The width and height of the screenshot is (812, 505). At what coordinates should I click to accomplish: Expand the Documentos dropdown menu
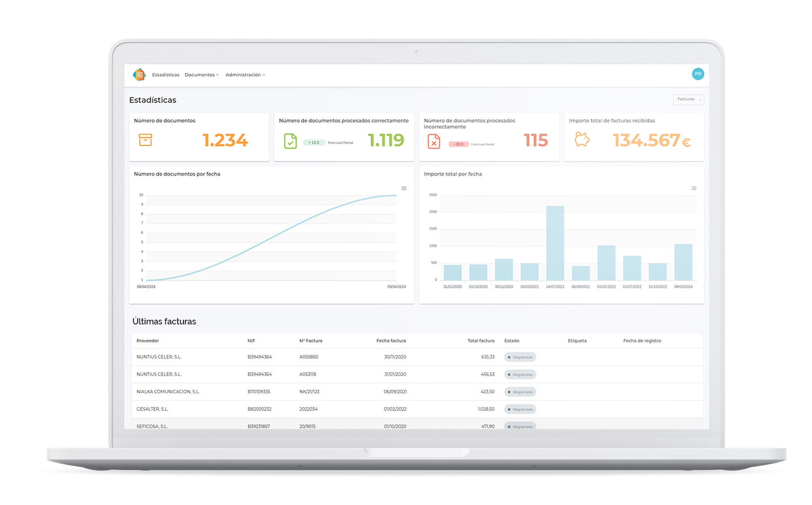pos(202,75)
